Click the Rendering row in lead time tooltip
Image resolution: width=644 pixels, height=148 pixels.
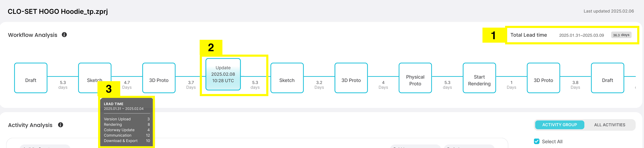pos(127,125)
